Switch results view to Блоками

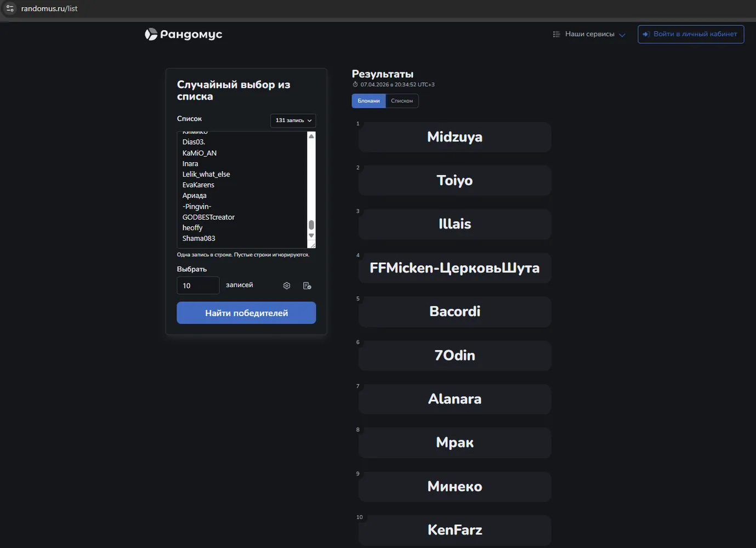pyautogui.click(x=369, y=101)
